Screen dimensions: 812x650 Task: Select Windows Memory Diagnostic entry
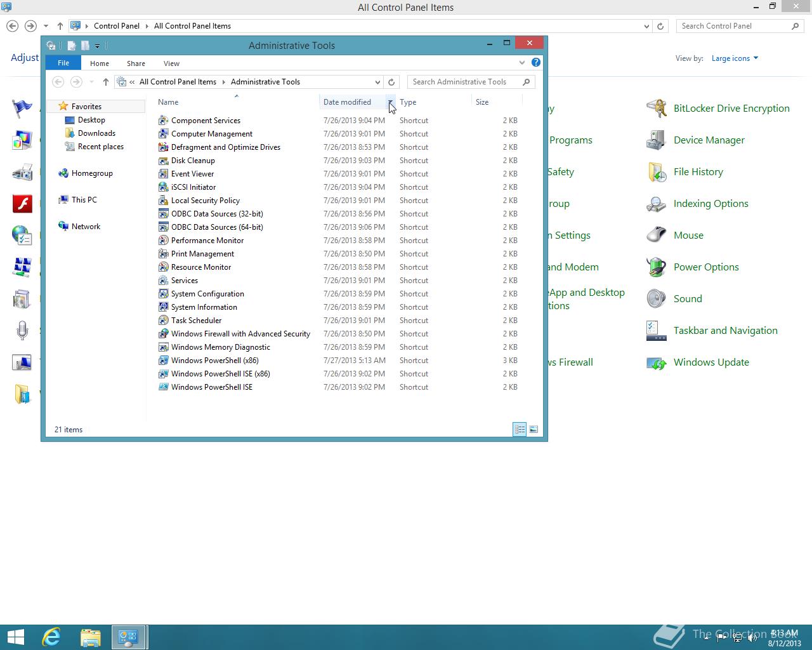(220, 347)
